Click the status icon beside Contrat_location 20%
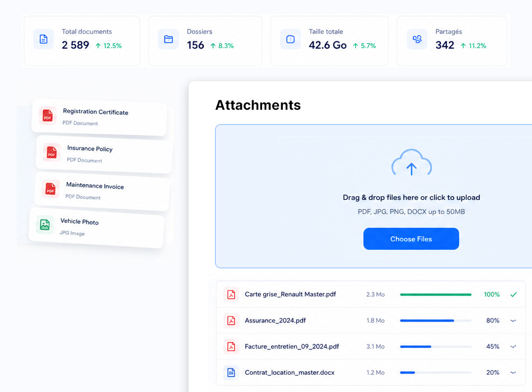 tap(514, 372)
